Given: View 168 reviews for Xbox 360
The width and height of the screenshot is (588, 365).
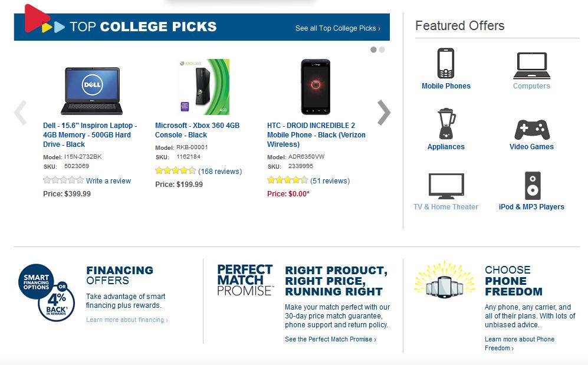Looking at the screenshot, I should click(220, 172).
